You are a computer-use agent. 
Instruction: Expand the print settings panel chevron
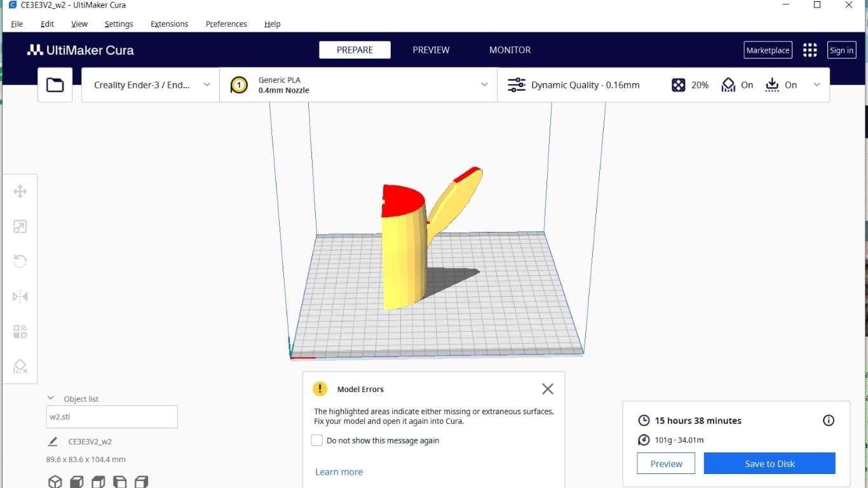[x=817, y=85]
